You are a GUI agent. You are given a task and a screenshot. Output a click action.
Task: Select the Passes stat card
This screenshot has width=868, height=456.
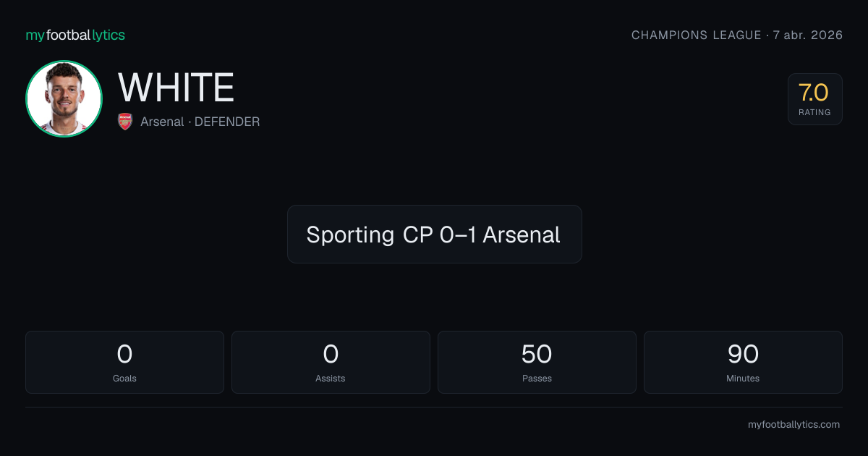(537, 362)
